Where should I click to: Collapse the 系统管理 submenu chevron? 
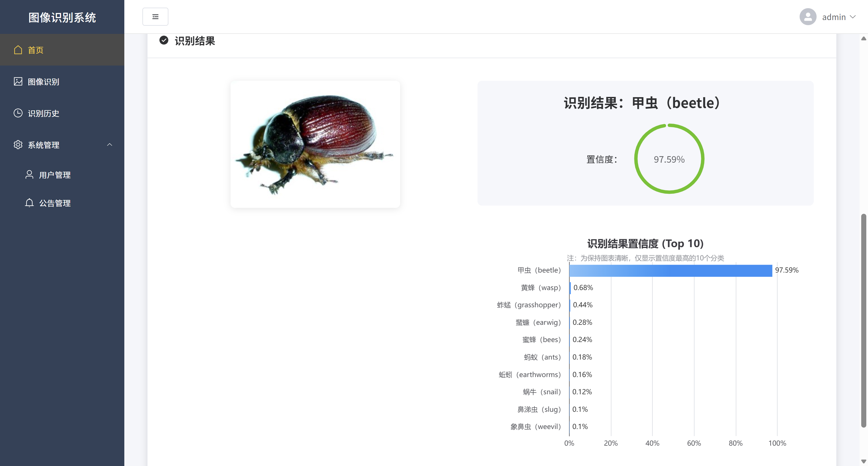click(110, 145)
